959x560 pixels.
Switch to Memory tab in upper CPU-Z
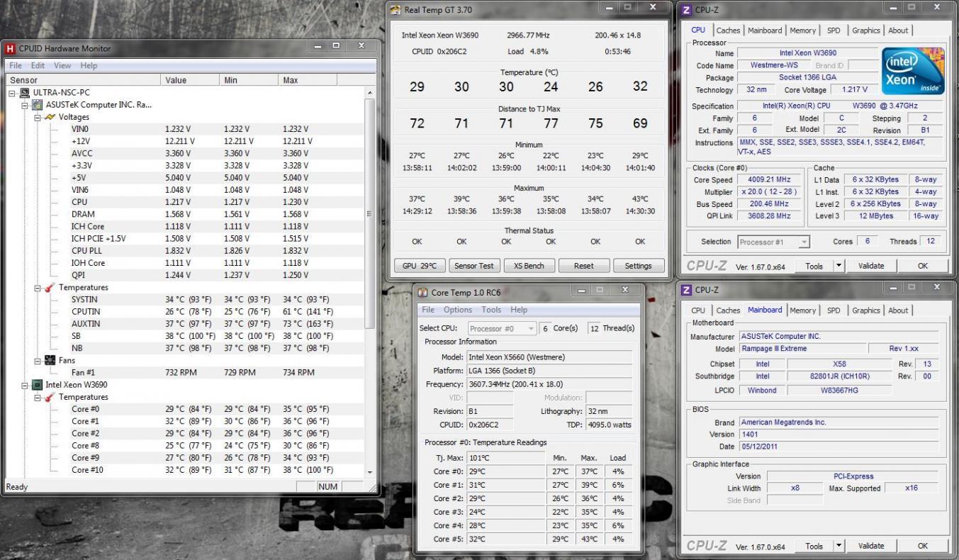tap(802, 30)
